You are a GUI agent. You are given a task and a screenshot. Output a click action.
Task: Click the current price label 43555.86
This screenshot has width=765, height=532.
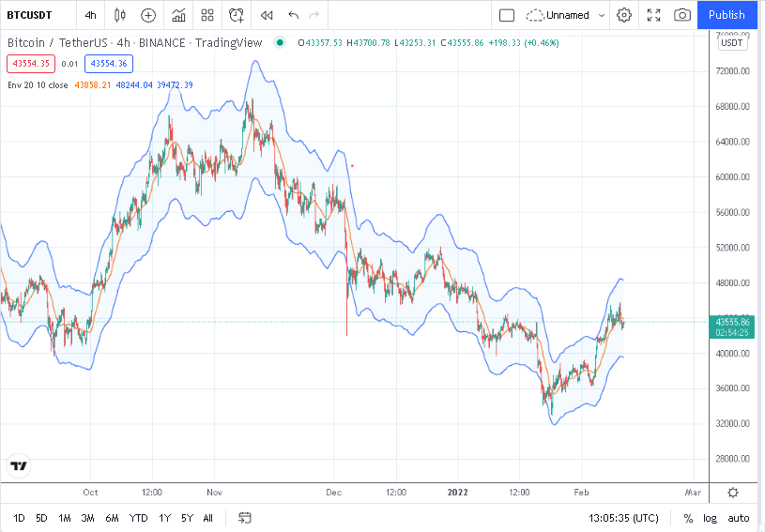(x=732, y=327)
